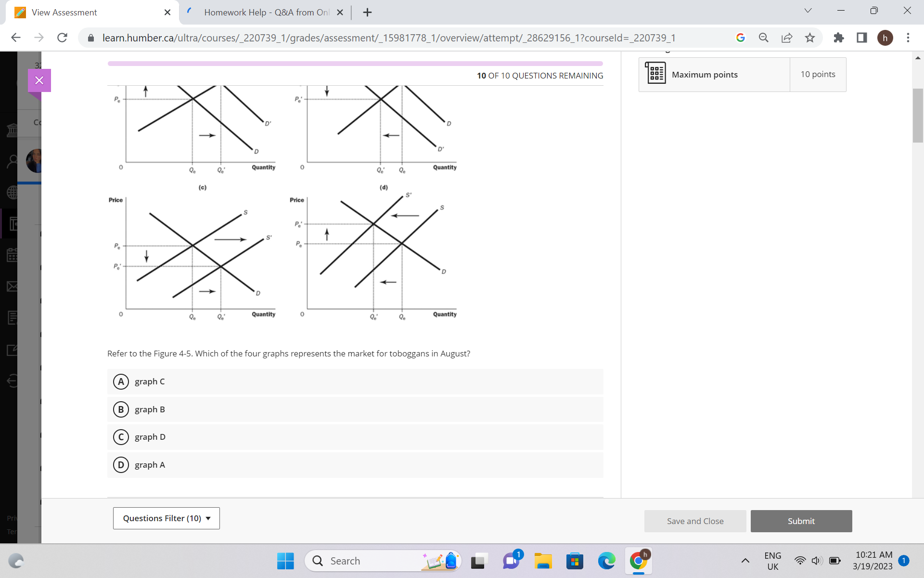This screenshot has width=924, height=578.
Task: Click the pink assessment progress bar
Action: click(x=355, y=63)
